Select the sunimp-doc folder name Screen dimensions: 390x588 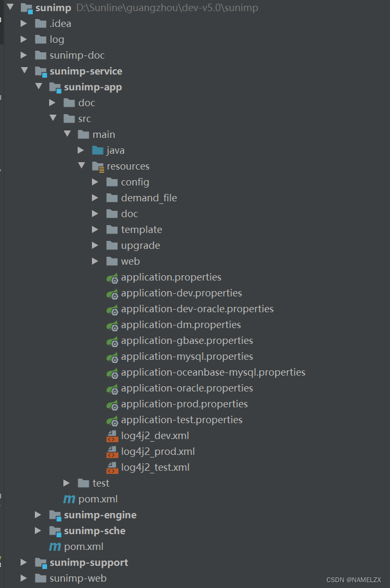coord(77,55)
